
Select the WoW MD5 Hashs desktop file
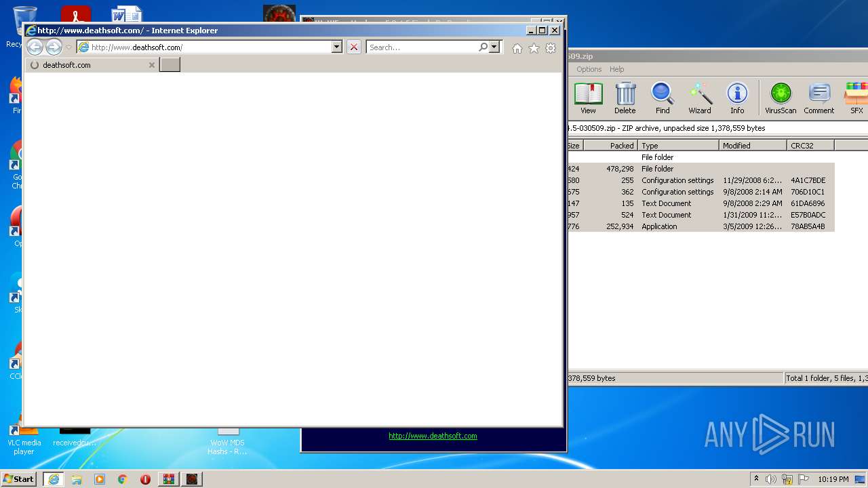click(x=226, y=441)
